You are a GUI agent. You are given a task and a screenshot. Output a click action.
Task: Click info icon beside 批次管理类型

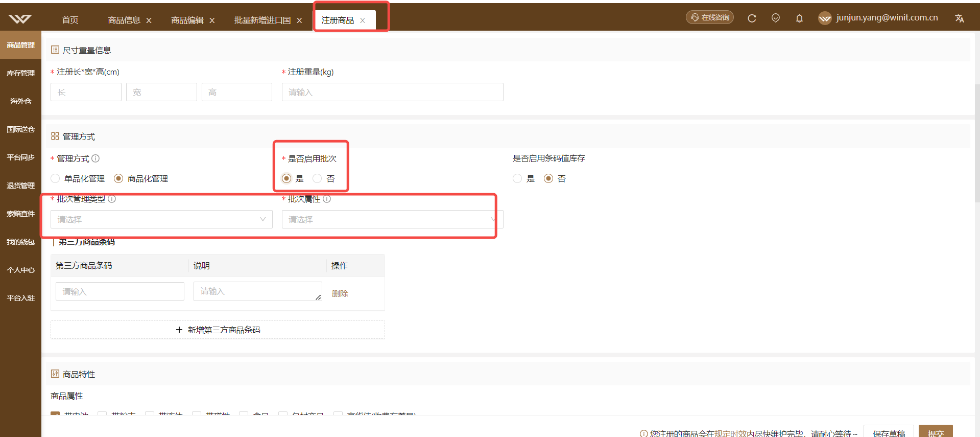[x=112, y=199]
